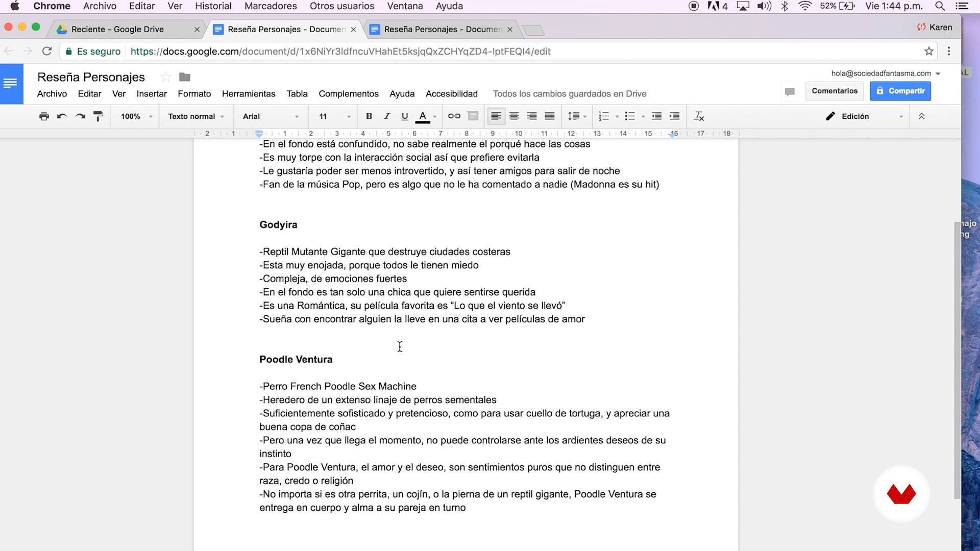Reload the current page
This screenshot has width=980, height=551.
tap(47, 51)
